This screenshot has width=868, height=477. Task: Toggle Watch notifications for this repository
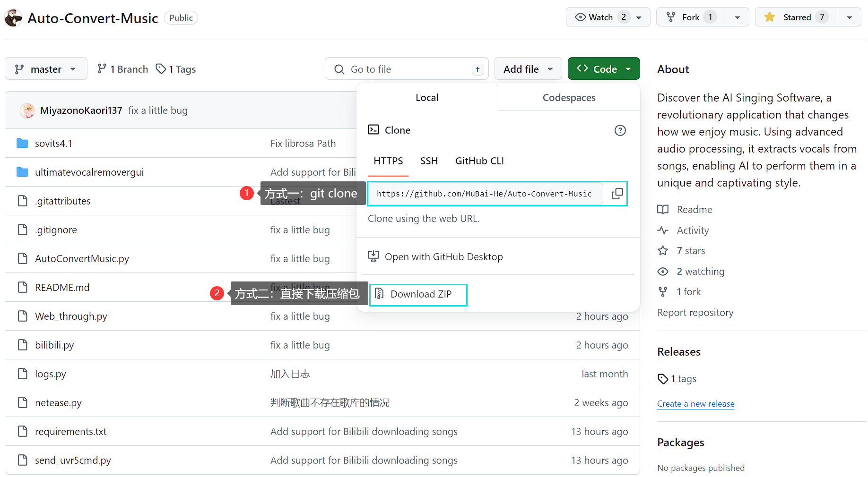pyautogui.click(x=608, y=17)
